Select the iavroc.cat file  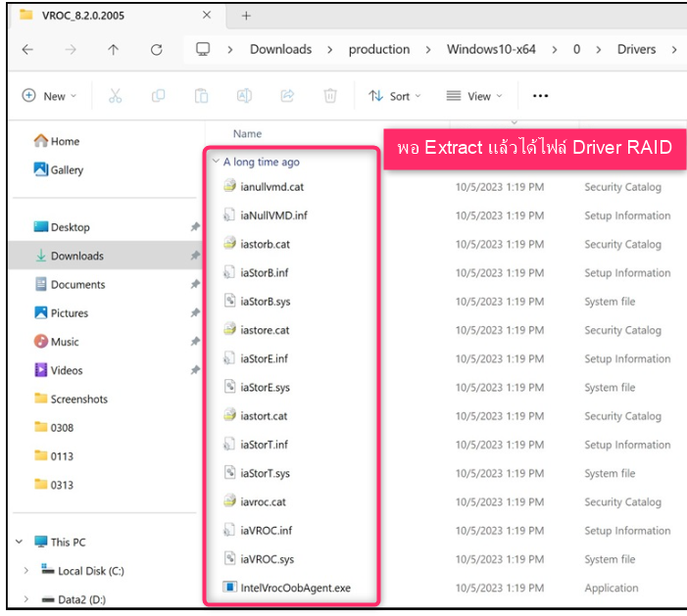255,501
